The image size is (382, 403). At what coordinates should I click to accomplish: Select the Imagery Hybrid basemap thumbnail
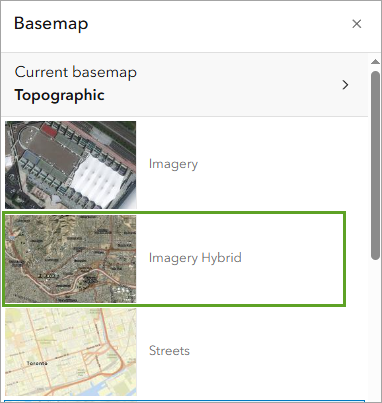coord(71,259)
